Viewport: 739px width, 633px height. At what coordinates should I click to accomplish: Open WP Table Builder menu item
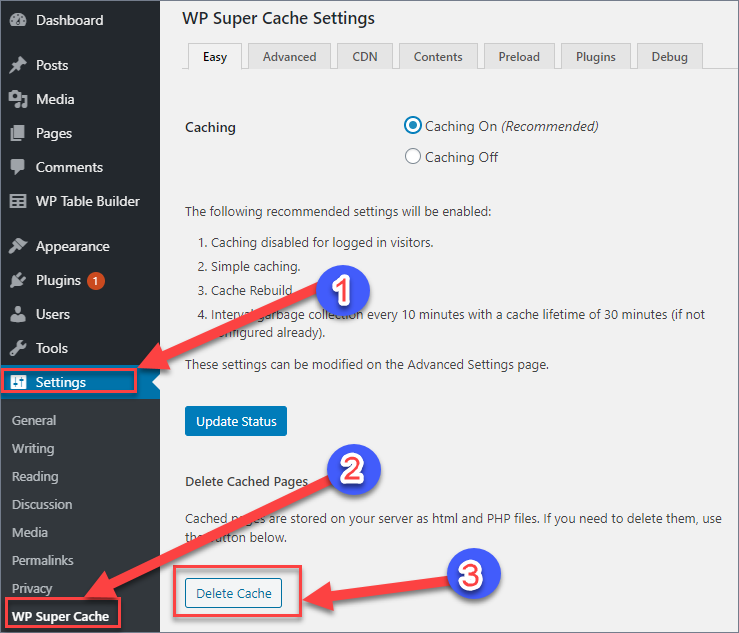pos(88,201)
